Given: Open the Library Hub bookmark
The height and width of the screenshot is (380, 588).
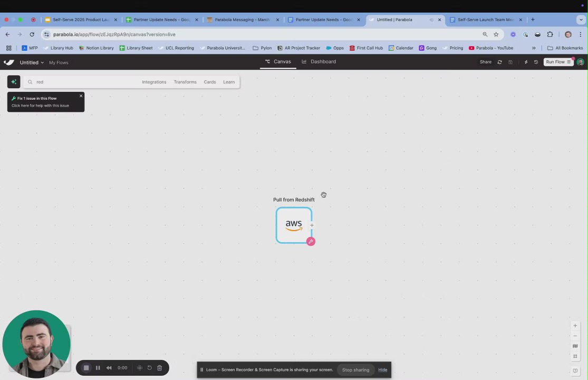Looking at the screenshot, I should pyautogui.click(x=58, y=48).
